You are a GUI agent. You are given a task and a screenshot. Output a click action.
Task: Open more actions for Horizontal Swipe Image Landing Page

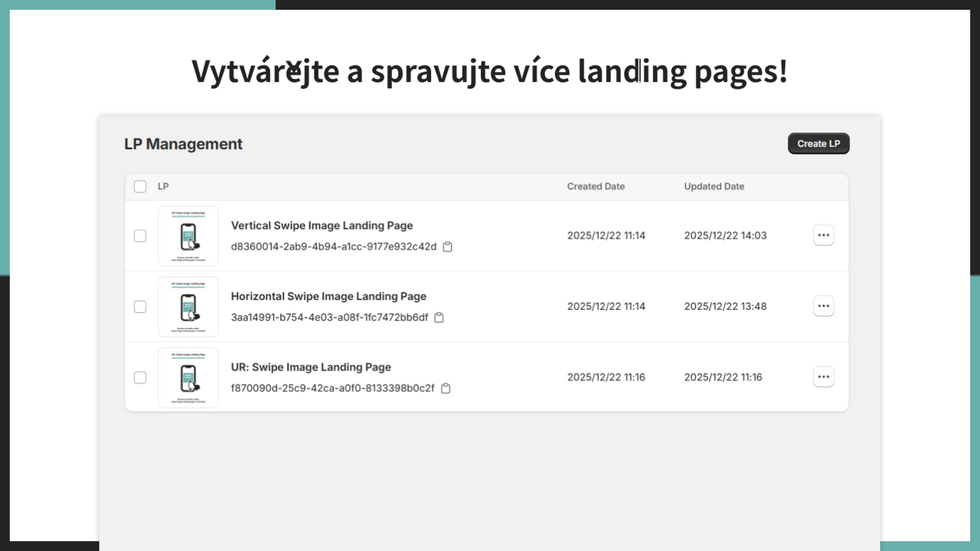[823, 306]
